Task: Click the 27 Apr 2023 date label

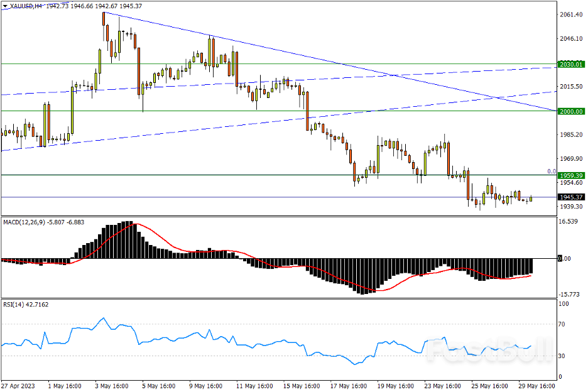Action: click(18, 385)
